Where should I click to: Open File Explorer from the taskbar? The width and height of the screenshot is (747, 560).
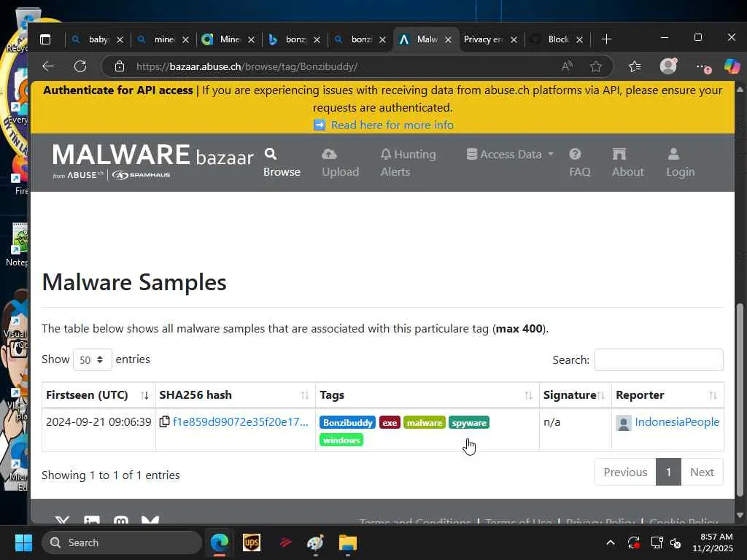tap(348, 542)
